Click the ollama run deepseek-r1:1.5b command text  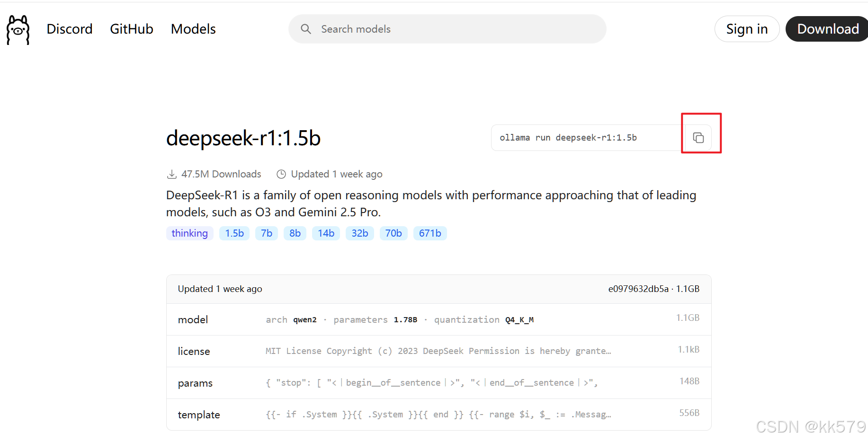(568, 138)
